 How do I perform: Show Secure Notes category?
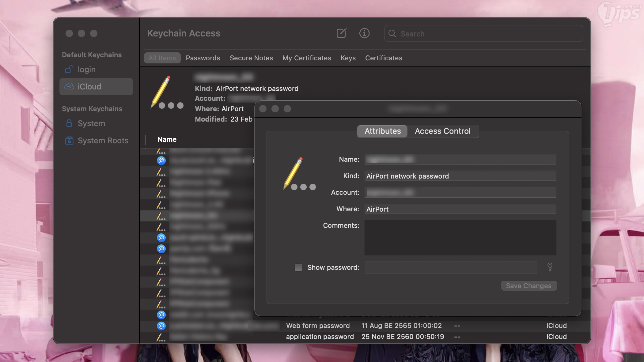point(251,58)
